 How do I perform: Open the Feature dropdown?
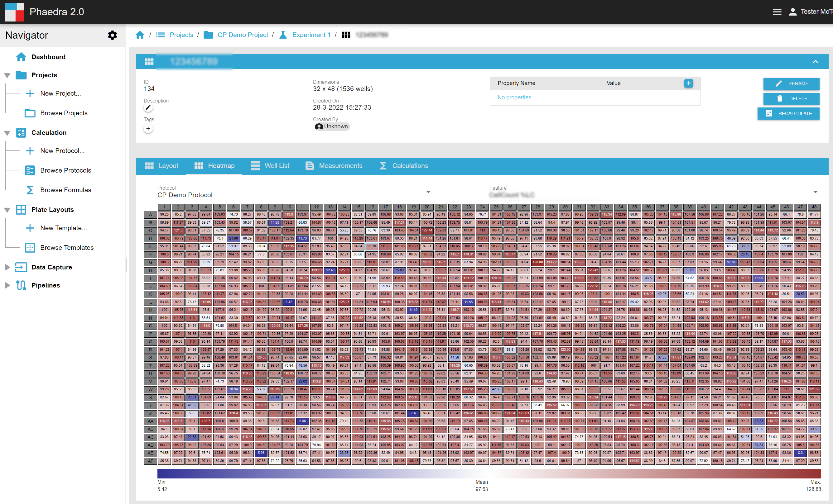coord(815,192)
